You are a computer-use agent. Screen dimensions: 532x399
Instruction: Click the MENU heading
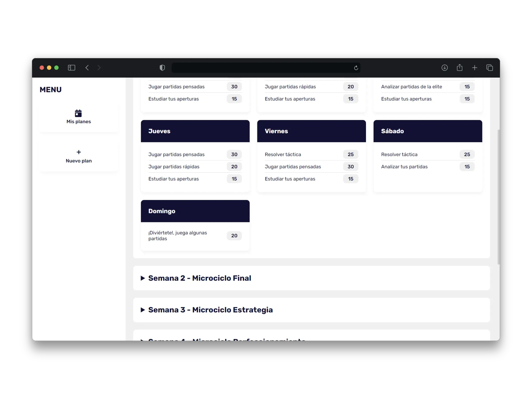[51, 90]
